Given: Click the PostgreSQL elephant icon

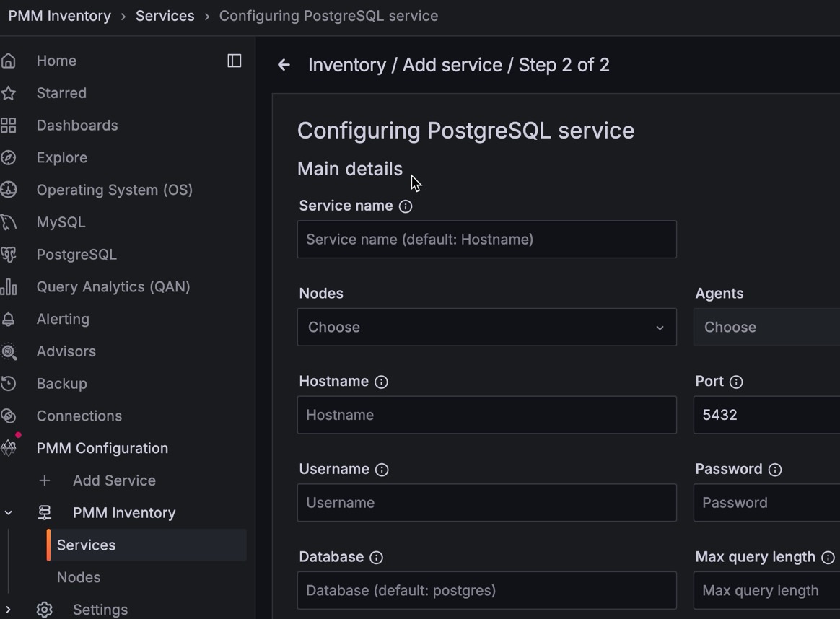Looking at the screenshot, I should click(8, 255).
